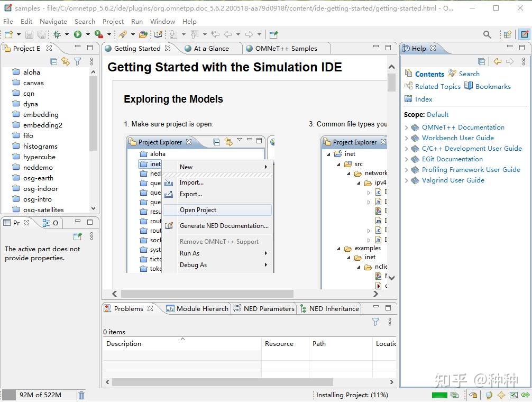Click Index link in Help view
Viewport: 532px width, 402px height.
coord(424,99)
